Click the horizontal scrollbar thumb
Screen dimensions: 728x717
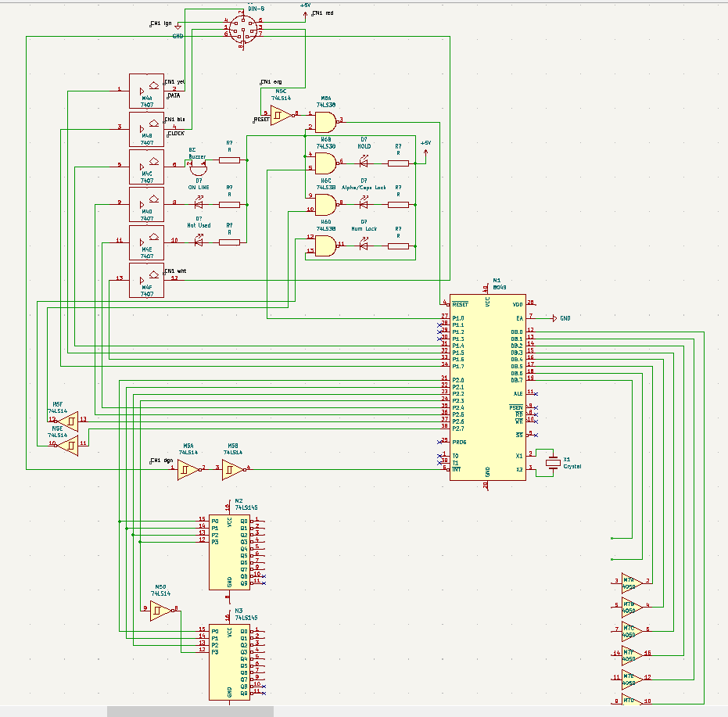[x=190, y=712]
